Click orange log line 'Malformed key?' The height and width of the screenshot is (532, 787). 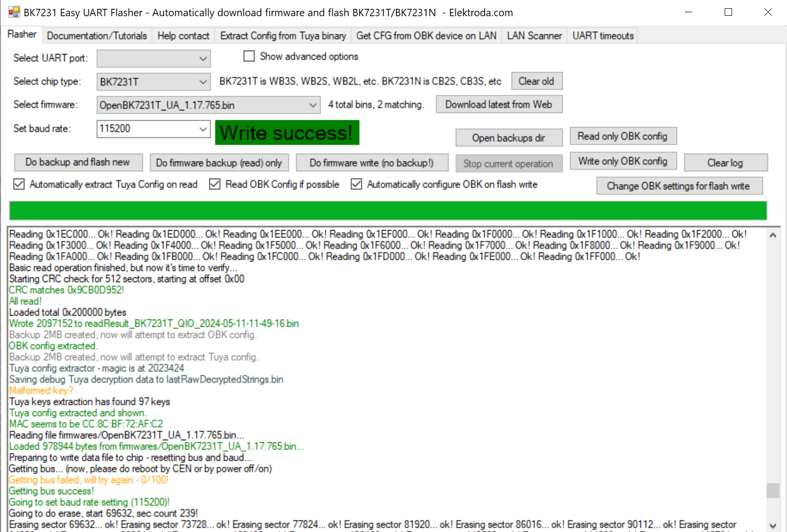(x=41, y=391)
